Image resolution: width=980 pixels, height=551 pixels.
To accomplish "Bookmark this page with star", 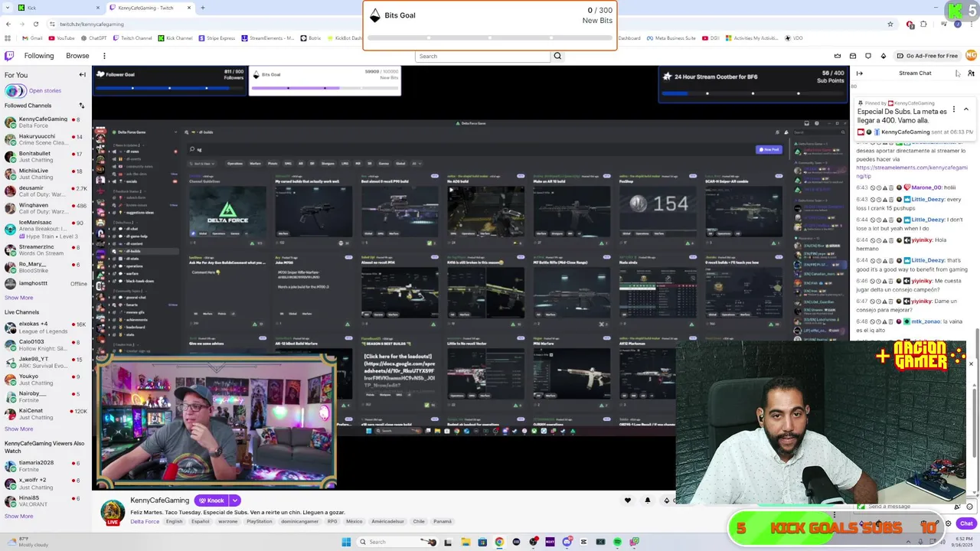I will [x=890, y=24].
